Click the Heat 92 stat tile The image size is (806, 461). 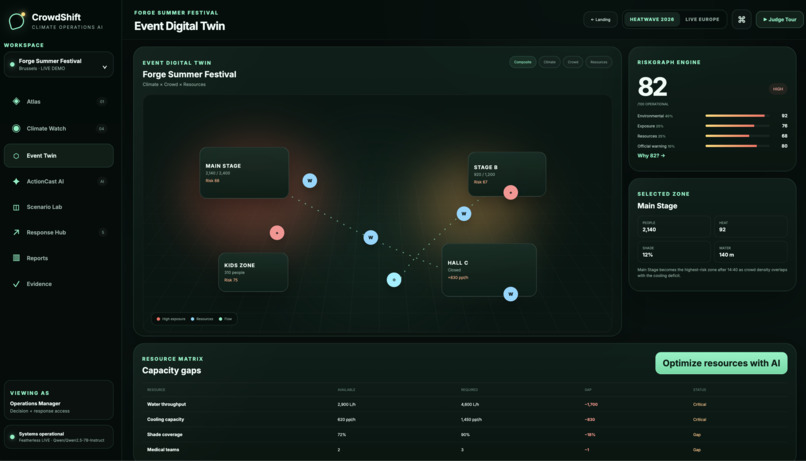pyautogui.click(x=750, y=227)
